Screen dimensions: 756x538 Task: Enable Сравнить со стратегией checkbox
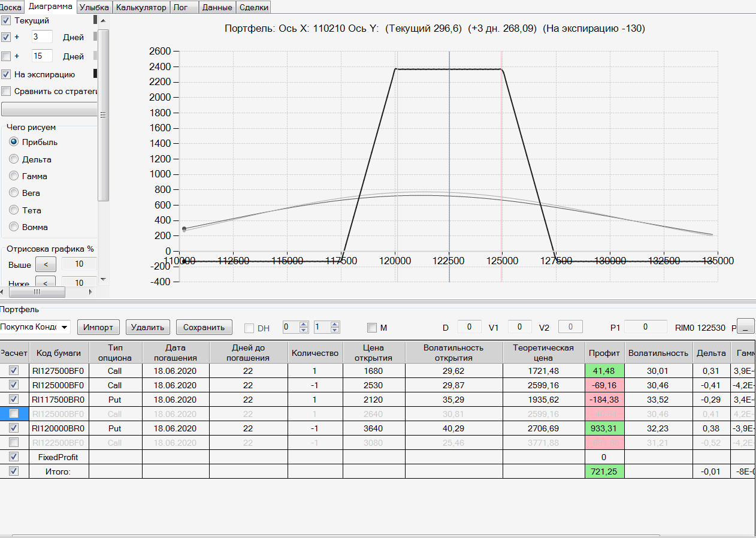click(x=7, y=92)
